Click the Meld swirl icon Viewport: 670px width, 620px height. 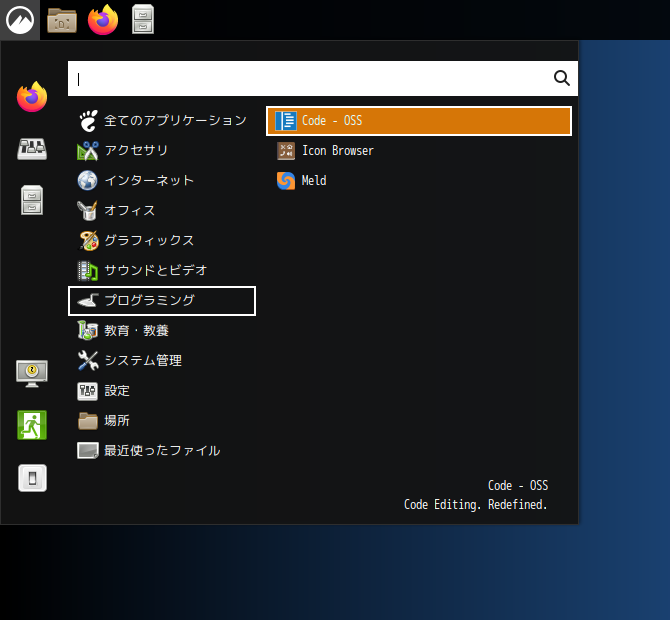286,181
